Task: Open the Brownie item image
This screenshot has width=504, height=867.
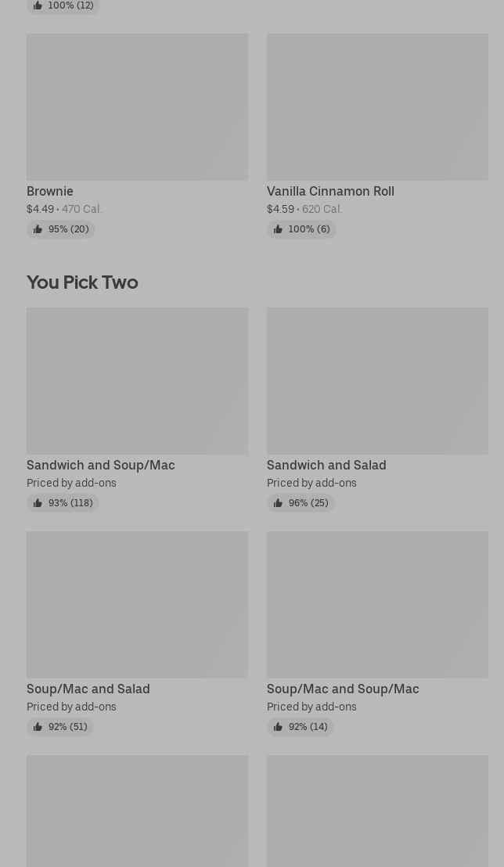Action: (x=137, y=107)
